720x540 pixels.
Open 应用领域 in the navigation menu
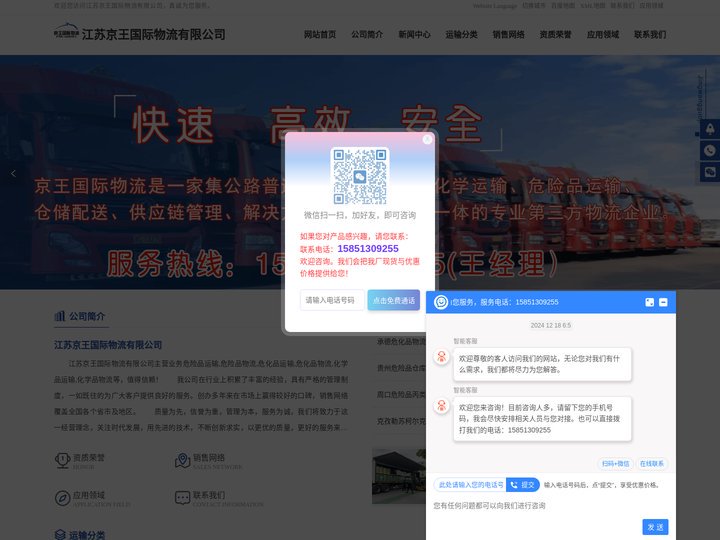pyautogui.click(x=603, y=34)
